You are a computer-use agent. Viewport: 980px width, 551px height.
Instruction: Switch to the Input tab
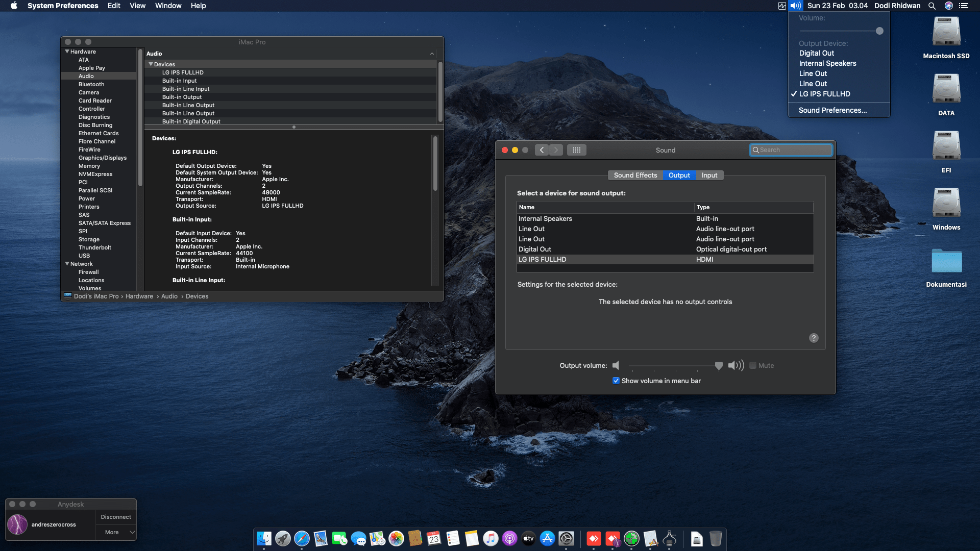coord(709,175)
